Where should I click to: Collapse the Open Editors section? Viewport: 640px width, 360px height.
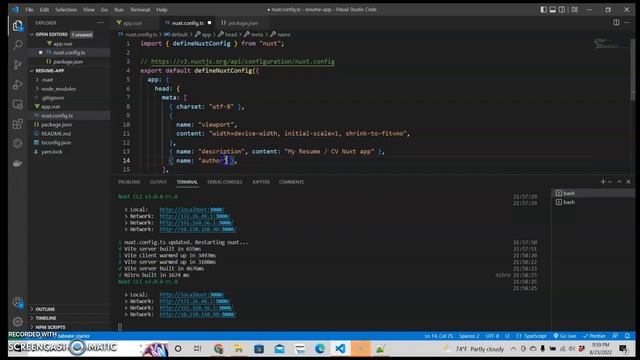click(31, 34)
